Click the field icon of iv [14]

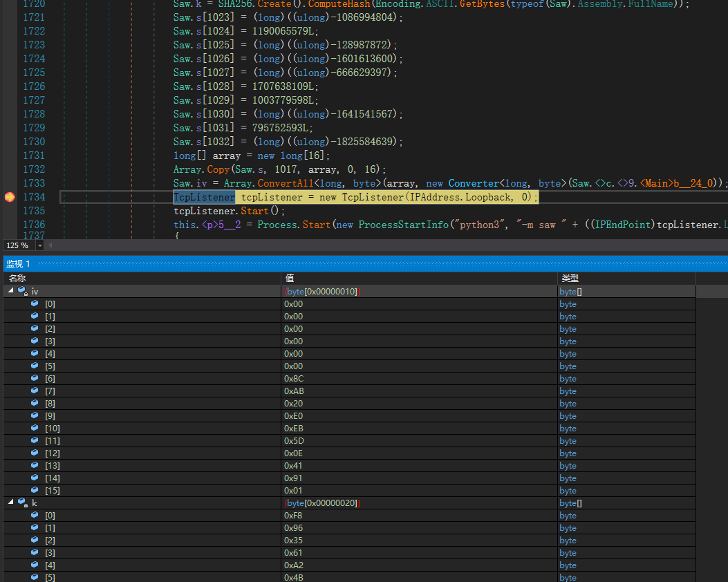coord(35,478)
